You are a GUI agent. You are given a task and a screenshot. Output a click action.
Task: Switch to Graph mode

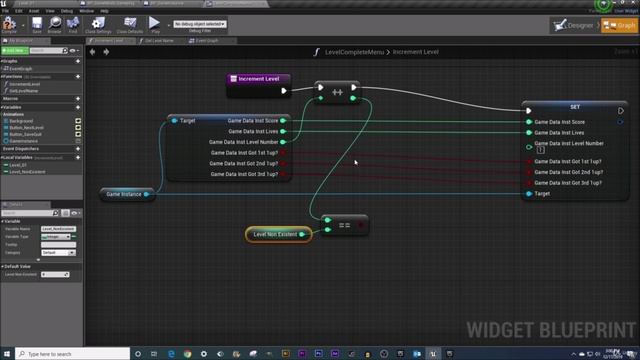(620, 25)
